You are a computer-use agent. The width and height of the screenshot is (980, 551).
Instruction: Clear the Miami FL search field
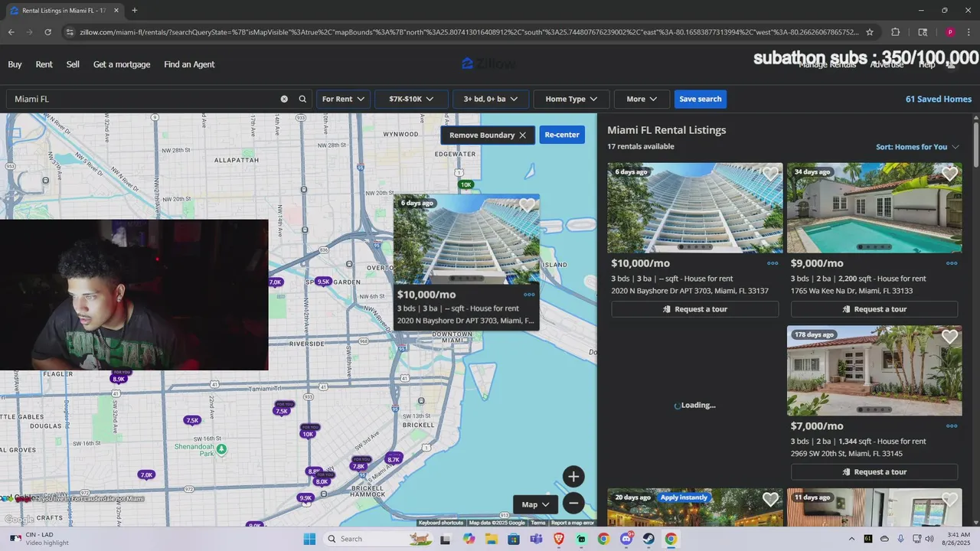coord(284,99)
